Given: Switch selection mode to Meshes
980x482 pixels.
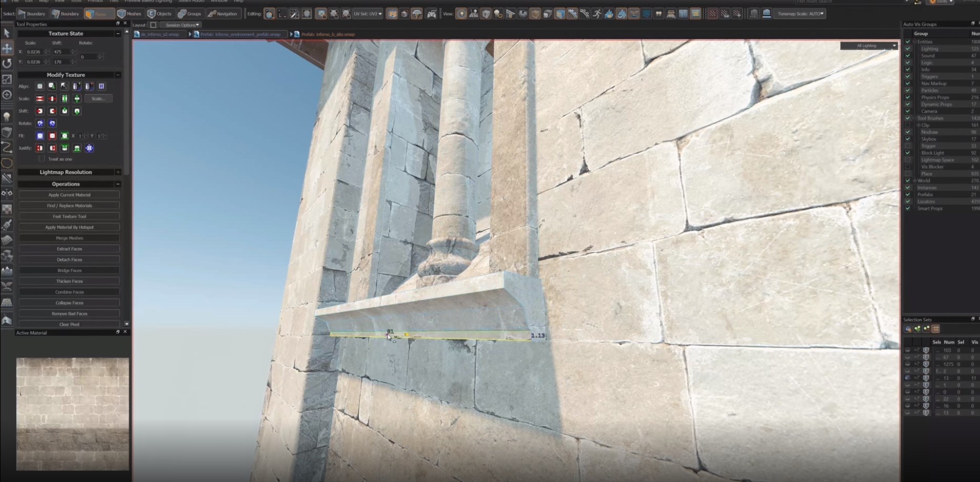Looking at the screenshot, I should tap(129, 14).
